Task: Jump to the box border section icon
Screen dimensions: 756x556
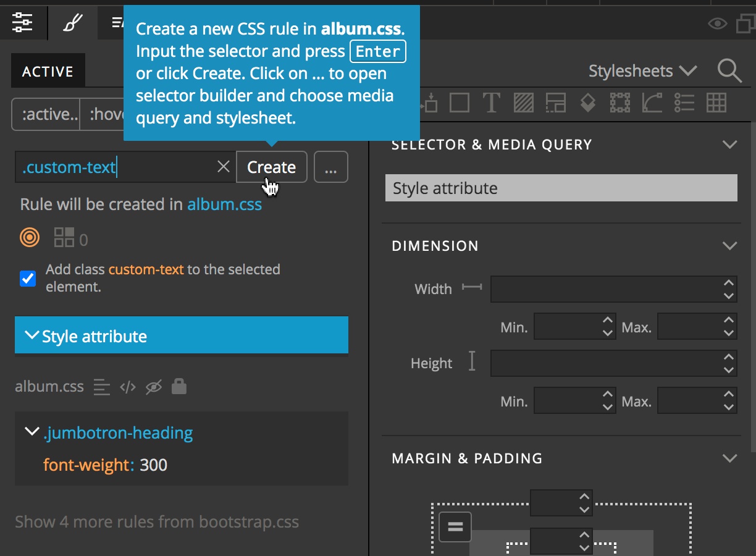Action: pos(459,103)
